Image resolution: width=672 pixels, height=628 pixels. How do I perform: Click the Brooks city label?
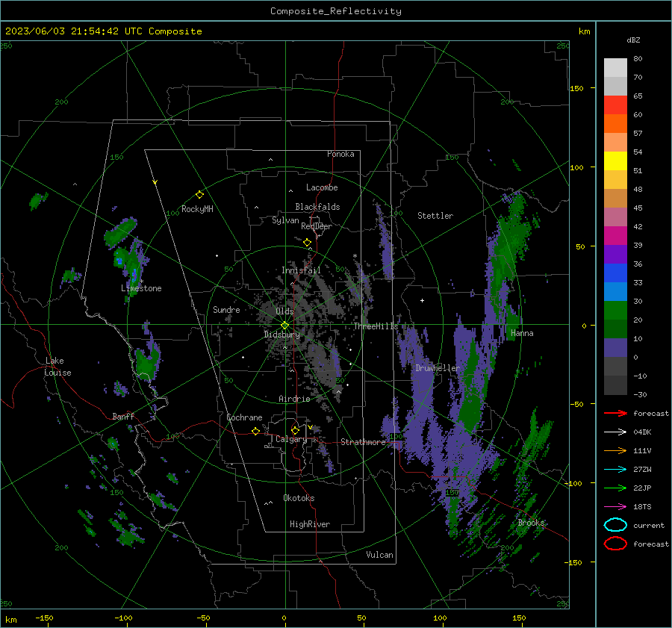[x=531, y=523]
